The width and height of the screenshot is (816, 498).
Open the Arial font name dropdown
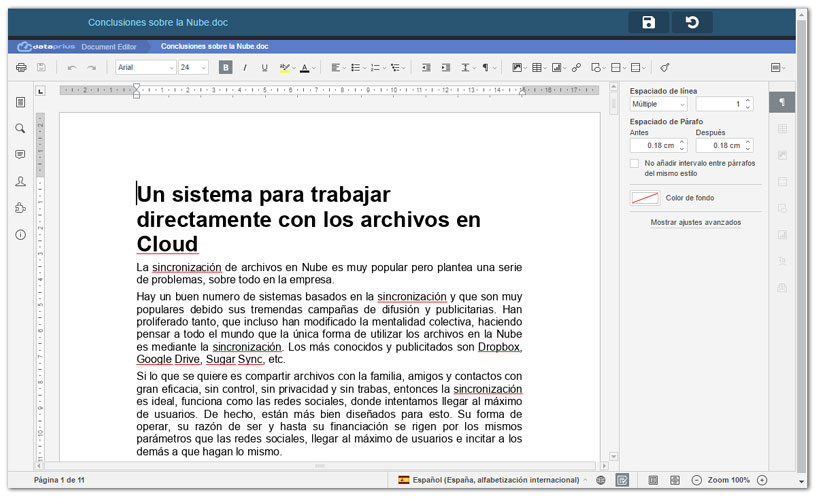point(145,68)
